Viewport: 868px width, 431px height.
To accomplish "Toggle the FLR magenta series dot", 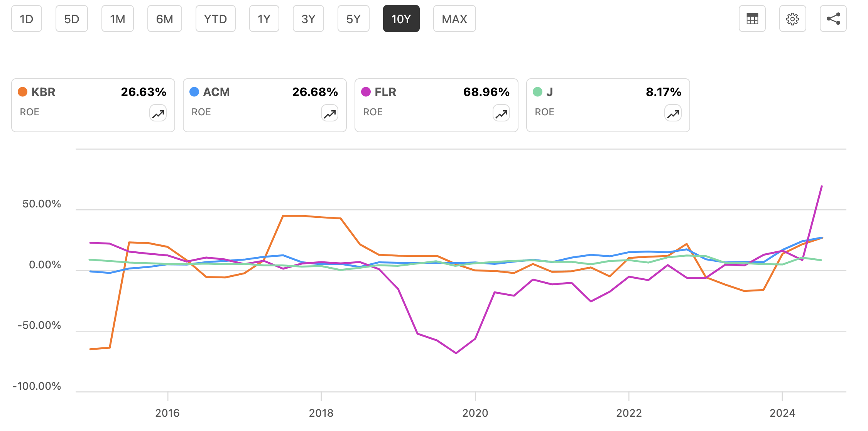I will (x=365, y=92).
